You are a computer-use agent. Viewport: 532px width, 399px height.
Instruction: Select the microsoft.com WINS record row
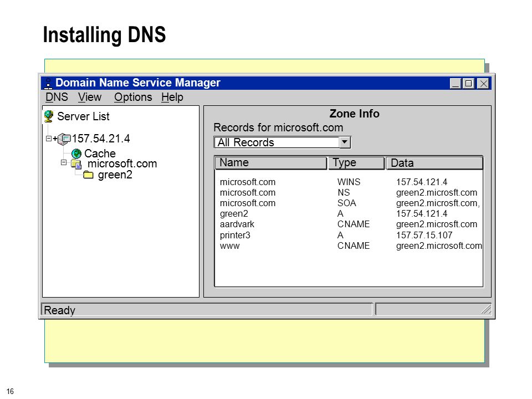pos(349,182)
